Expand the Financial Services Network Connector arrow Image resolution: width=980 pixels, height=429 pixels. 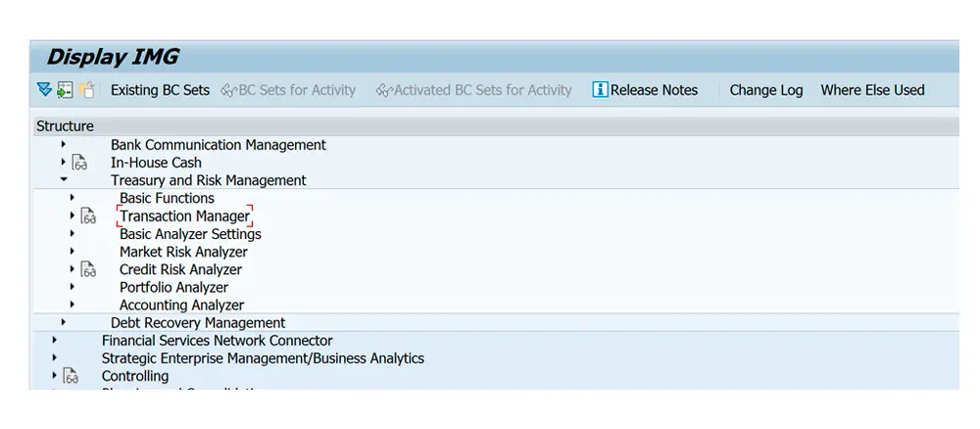55,340
